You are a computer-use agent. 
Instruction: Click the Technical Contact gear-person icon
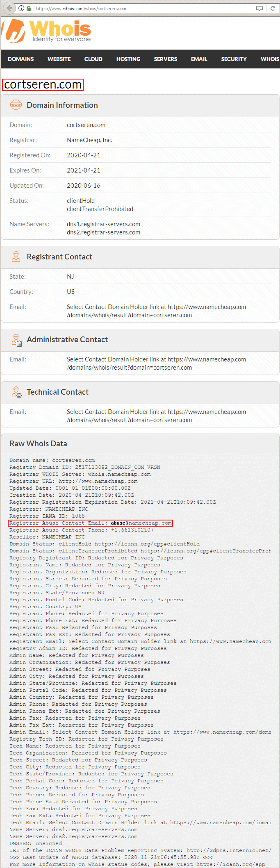coord(16,392)
